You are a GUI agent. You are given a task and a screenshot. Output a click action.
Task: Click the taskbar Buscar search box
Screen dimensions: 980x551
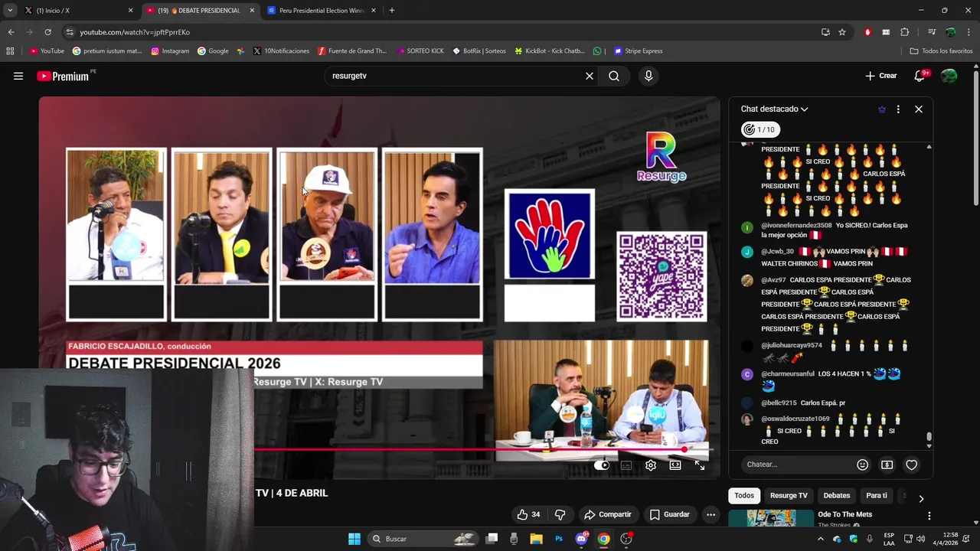423,539
